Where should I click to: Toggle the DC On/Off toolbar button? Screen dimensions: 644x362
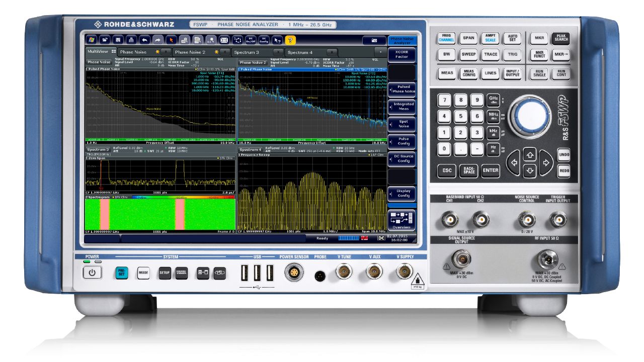pyautogui.click(x=251, y=40)
